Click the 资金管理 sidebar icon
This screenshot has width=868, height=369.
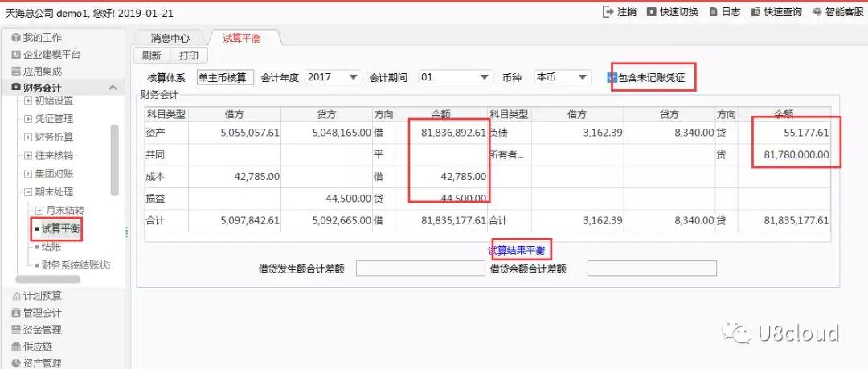tap(16, 330)
